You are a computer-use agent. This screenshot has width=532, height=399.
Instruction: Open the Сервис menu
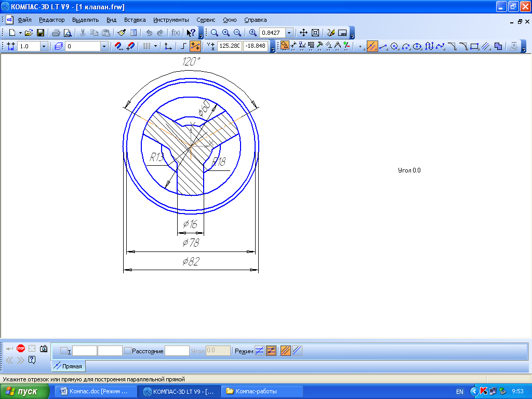(206, 20)
